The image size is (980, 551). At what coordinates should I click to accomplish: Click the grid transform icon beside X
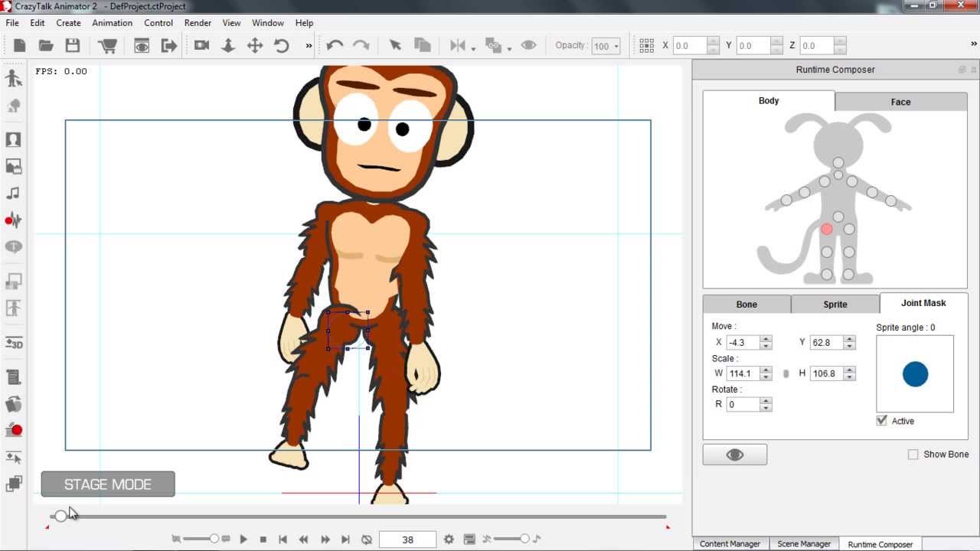point(647,45)
